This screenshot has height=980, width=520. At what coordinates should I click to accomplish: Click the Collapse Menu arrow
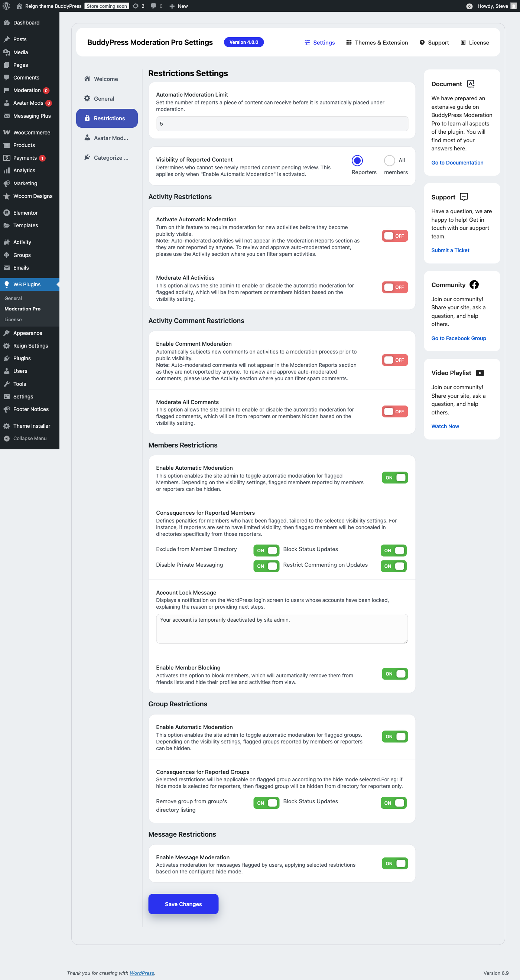pos(6,438)
